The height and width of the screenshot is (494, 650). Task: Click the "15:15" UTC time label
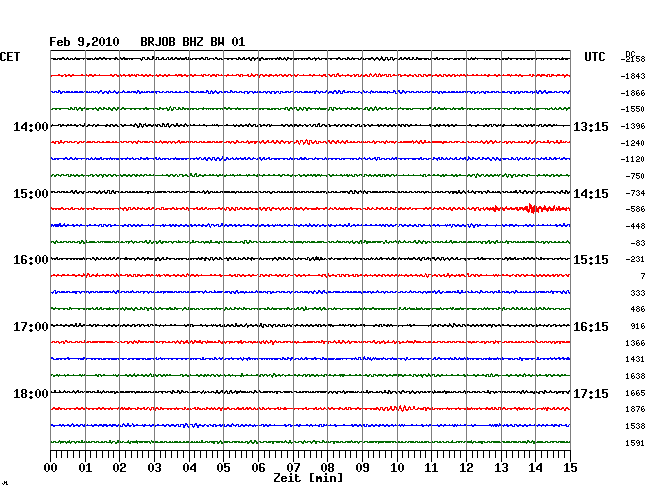(x=591, y=260)
